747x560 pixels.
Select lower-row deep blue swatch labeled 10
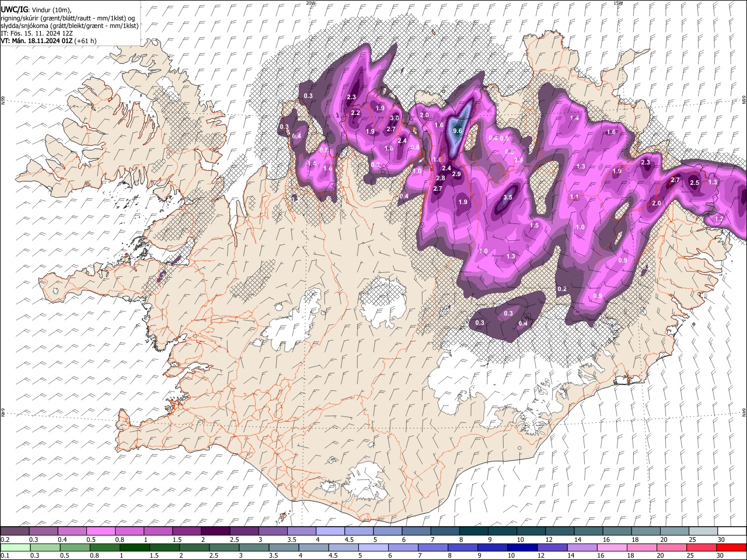point(522,547)
